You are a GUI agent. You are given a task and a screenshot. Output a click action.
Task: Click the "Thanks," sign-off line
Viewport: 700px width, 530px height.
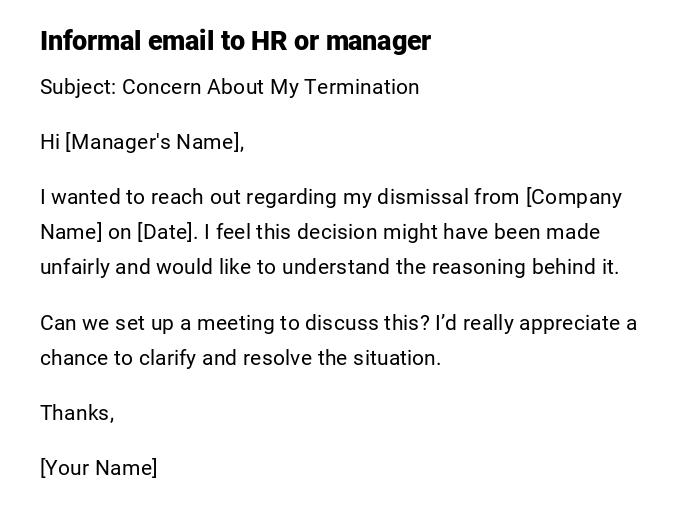77,413
